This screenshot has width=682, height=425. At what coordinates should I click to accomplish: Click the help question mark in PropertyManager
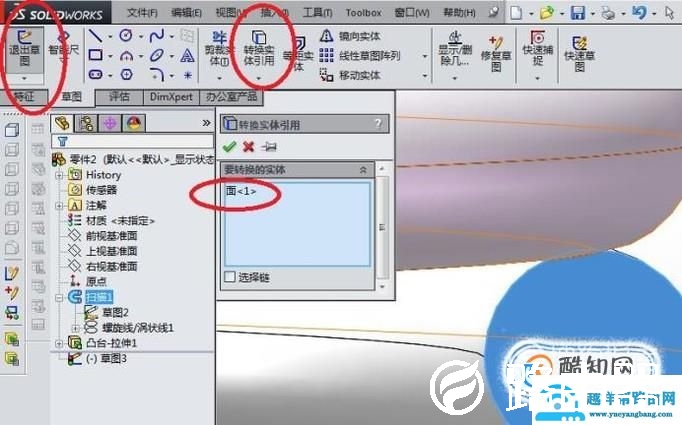coord(378,124)
